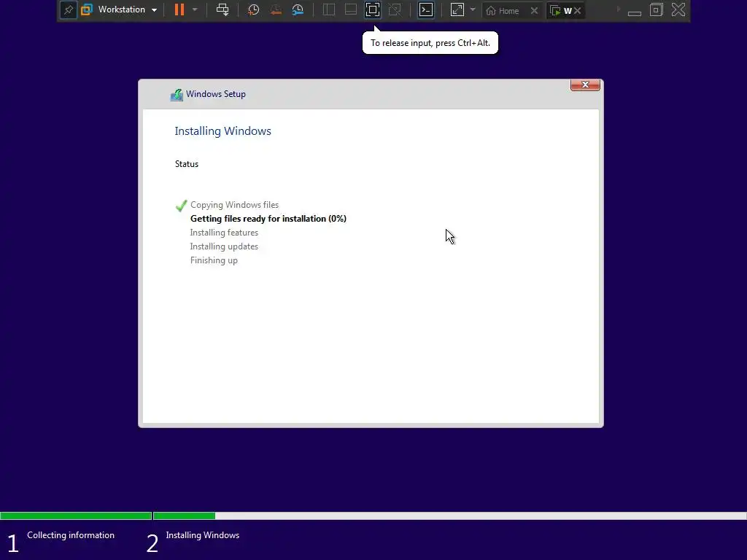The width and height of the screenshot is (747, 560).
Task: Unpin the VMware toolbar pin icon
Action: [68, 10]
